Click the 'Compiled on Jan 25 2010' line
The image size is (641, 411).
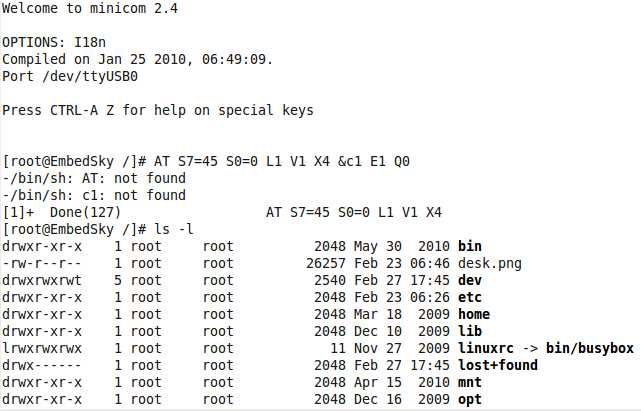click(x=137, y=59)
